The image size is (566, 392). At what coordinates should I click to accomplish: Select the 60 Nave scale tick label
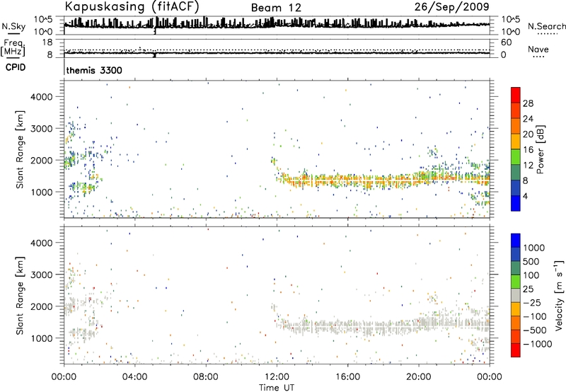(x=507, y=42)
